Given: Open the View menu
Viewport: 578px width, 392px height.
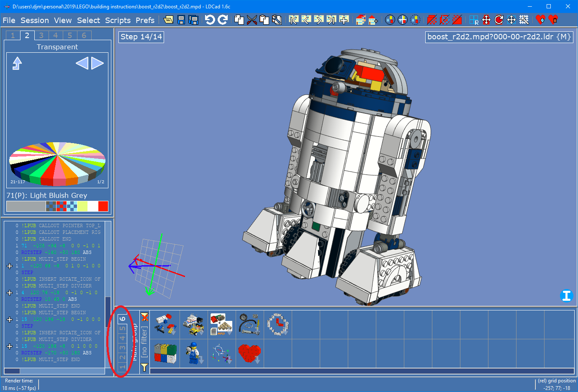Looking at the screenshot, I should click(x=62, y=20).
